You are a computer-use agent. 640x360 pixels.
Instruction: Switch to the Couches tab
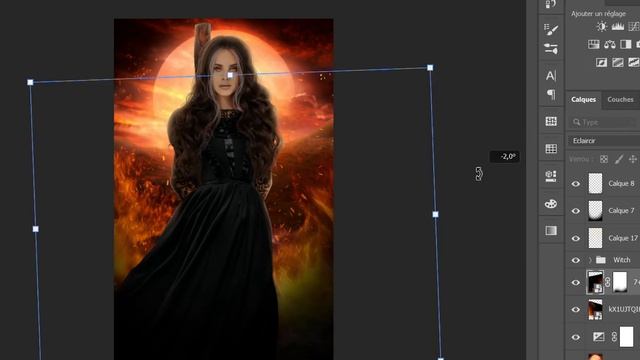pos(620,100)
